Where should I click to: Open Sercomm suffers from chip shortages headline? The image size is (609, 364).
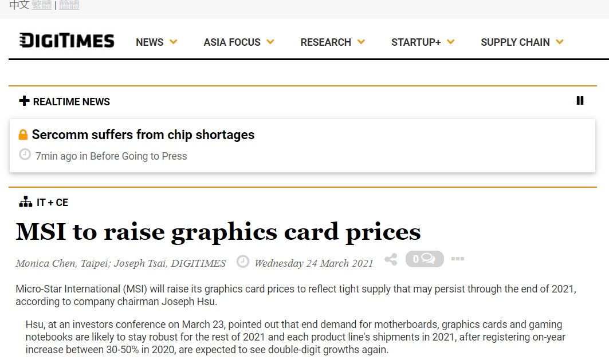coord(143,134)
